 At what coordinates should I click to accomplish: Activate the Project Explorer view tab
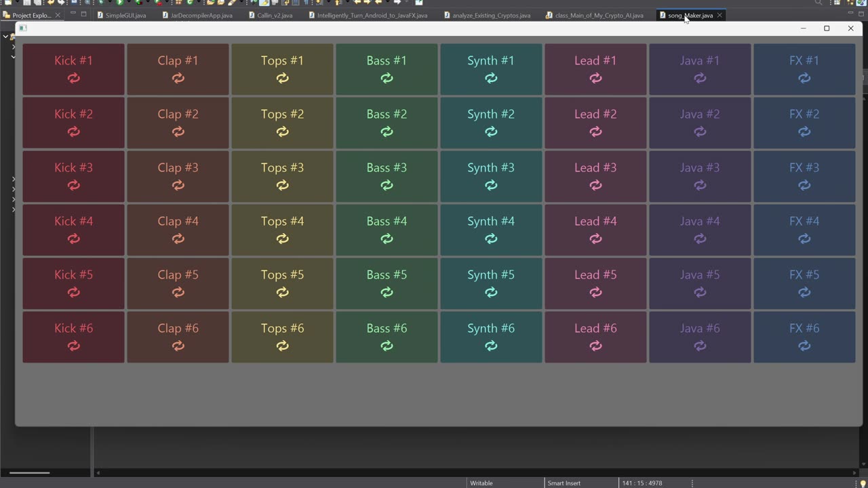point(31,15)
